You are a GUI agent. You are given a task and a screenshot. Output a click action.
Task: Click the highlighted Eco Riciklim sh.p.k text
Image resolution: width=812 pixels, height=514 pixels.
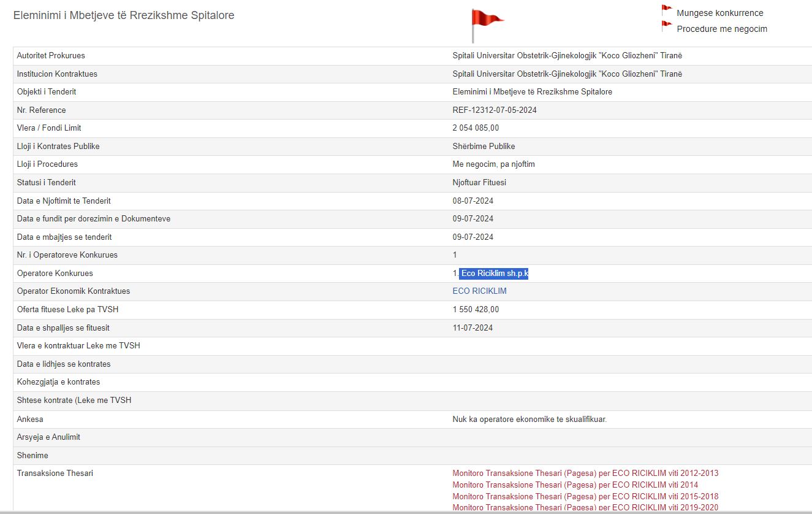click(494, 274)
